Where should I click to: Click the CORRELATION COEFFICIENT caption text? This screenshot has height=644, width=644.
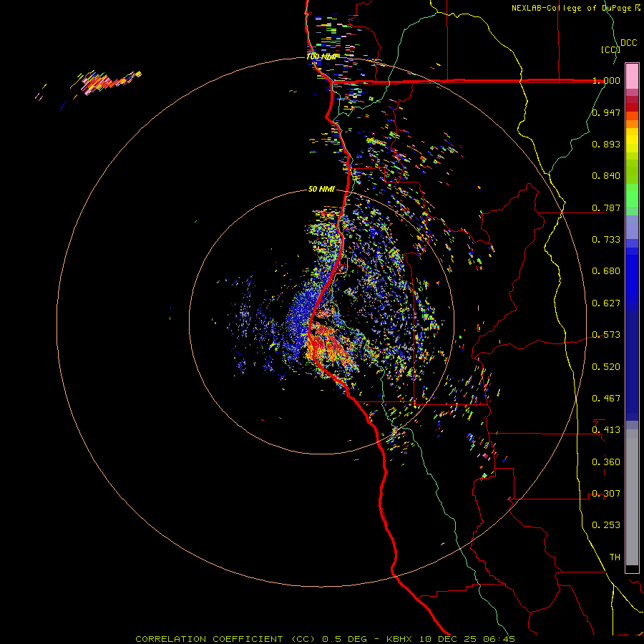coord(209,639)
